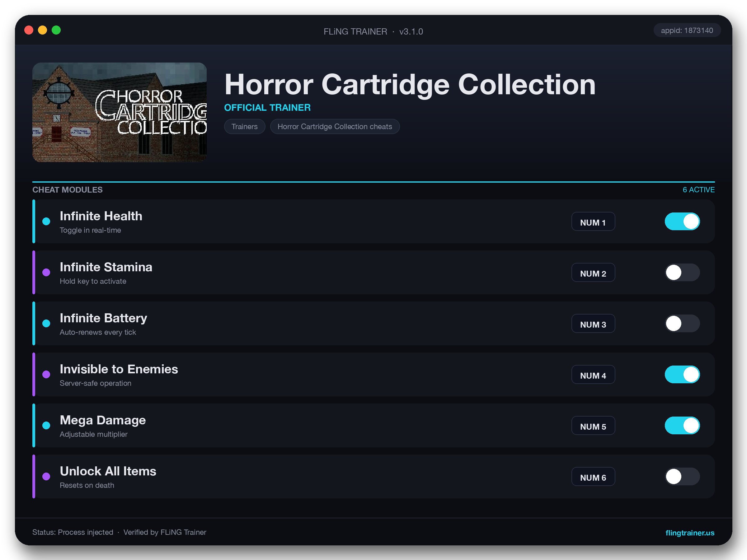Click the cyan status dot beside Infinite Battery
Viewport: 747px width, 560px height.
pyautogui.click(x=46, y=323)
